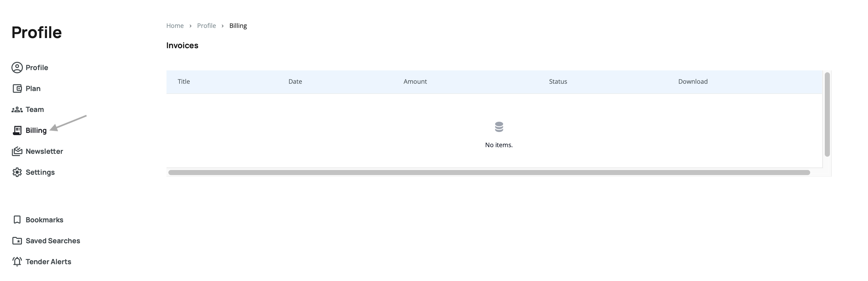Click the Billing receipt icon
The width and height of the screenshot is (868, 281).
click(17, 131)
